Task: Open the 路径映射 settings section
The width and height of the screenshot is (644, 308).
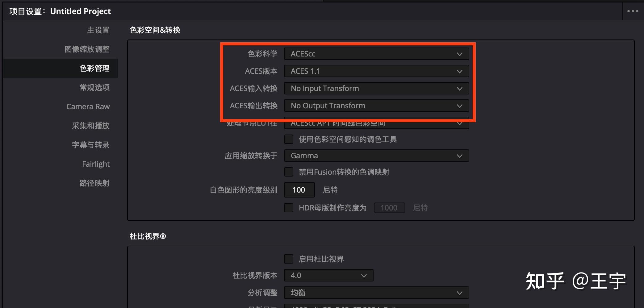Action: [95, 183]
